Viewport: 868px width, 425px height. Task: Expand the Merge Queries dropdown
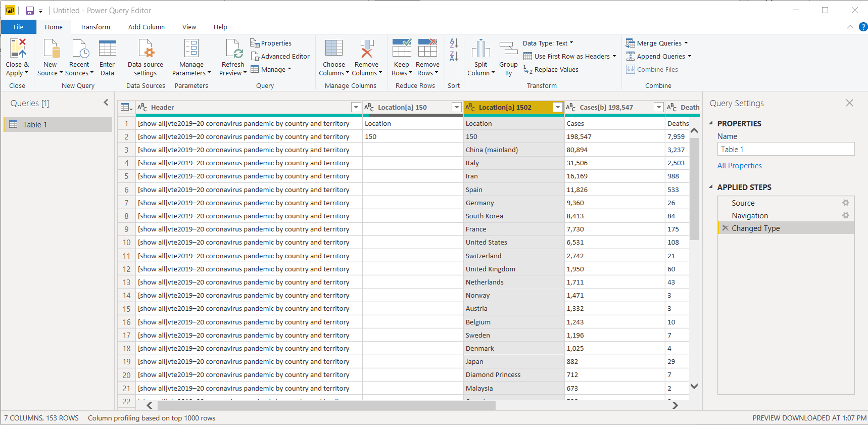tap(686, 43)
